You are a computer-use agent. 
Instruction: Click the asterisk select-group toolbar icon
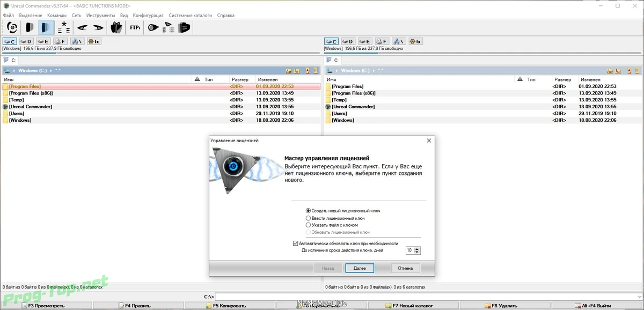pyautogui.click(x=64, y=27)
